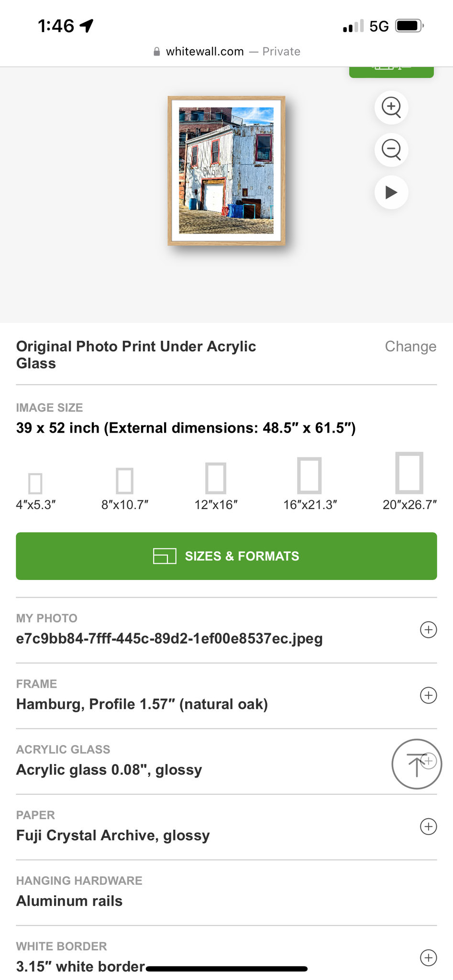Viewport: 453px width, 980px height.
Task: Choose the 8"x10.7" print size
Action: pyautogui.click(x=125, y=481)
